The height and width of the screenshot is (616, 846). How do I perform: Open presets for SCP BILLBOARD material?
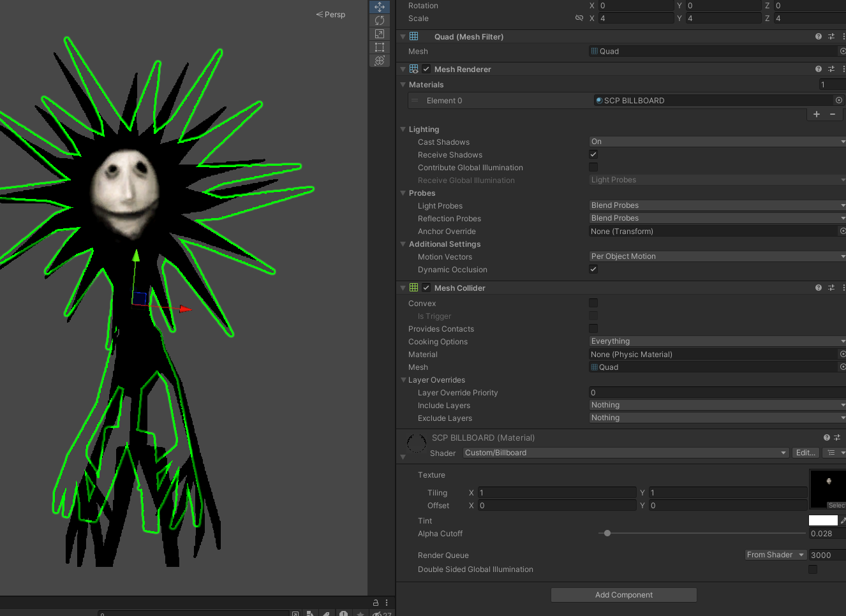point(837,437)
